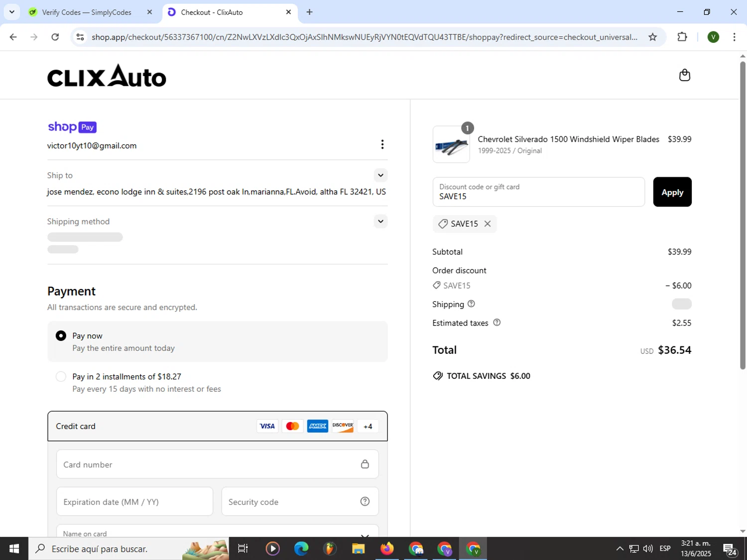
Task: Click the Security code field
Action: 300,501
